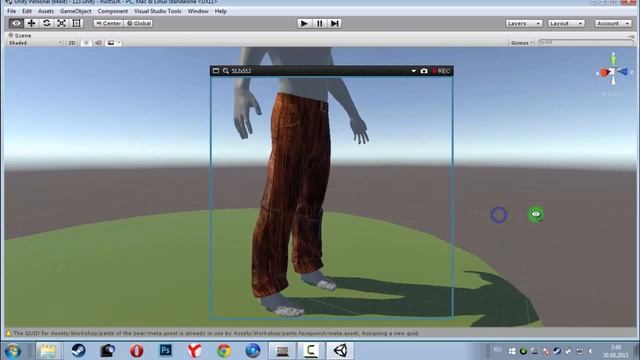The image size is (640, 360).
Task: Select the Scale tool
Action: (62, 23)
